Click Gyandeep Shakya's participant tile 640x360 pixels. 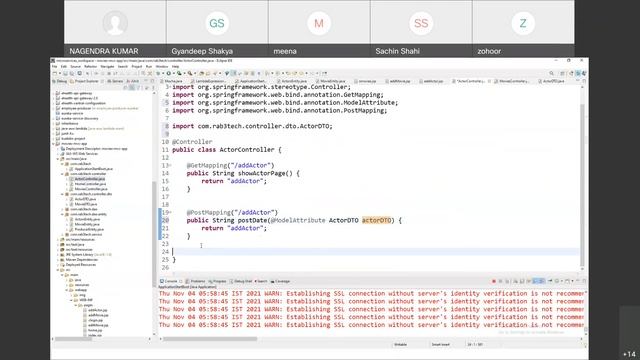(217, 28)
